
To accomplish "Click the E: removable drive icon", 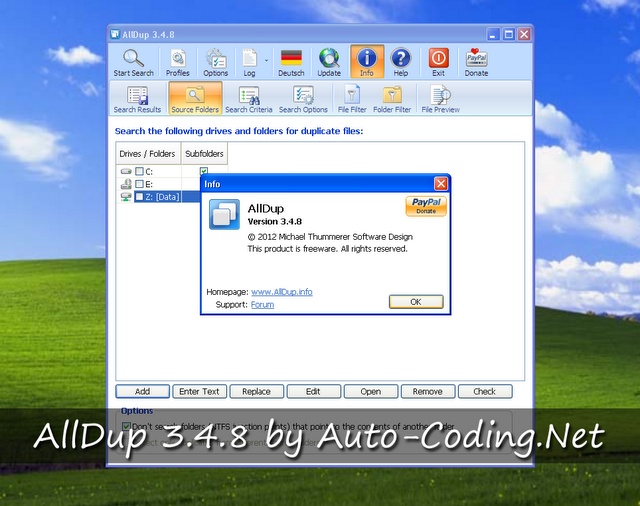I will [126, 184].
